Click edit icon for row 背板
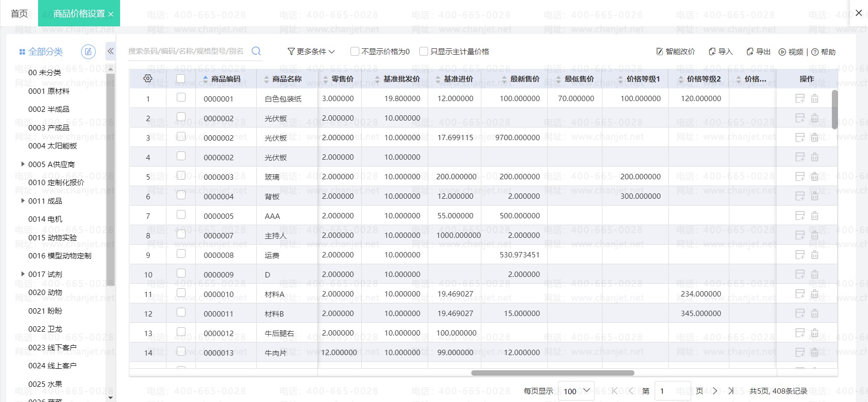The image size is (868, 402). coord(800,196)
